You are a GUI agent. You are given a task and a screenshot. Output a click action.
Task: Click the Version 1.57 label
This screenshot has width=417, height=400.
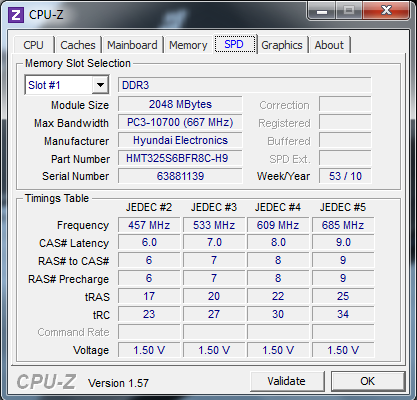[x=118, y=383]
